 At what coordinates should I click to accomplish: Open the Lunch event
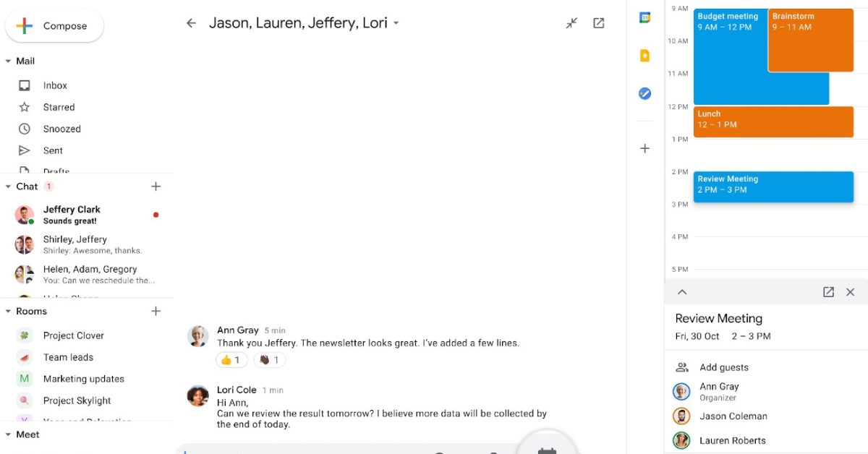click(773, 122)
